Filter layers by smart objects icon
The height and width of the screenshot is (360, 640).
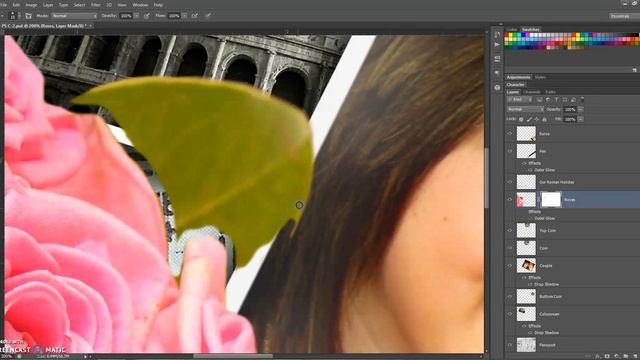tap(573, 100)
